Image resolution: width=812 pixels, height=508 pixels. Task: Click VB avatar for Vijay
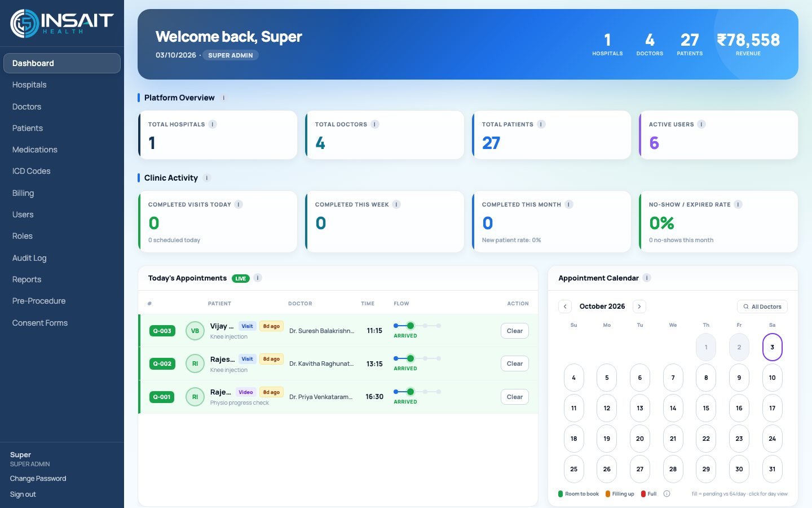pos(195,331)
